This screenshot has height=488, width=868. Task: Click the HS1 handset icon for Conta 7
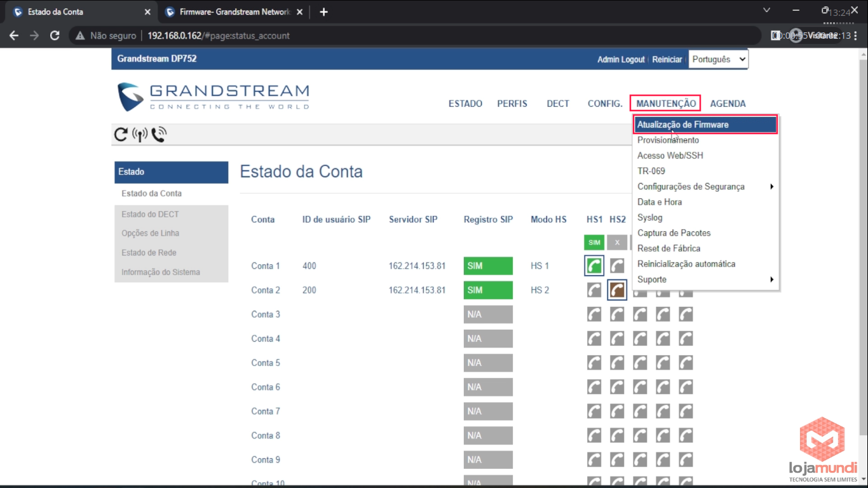[x=594, y=410]
